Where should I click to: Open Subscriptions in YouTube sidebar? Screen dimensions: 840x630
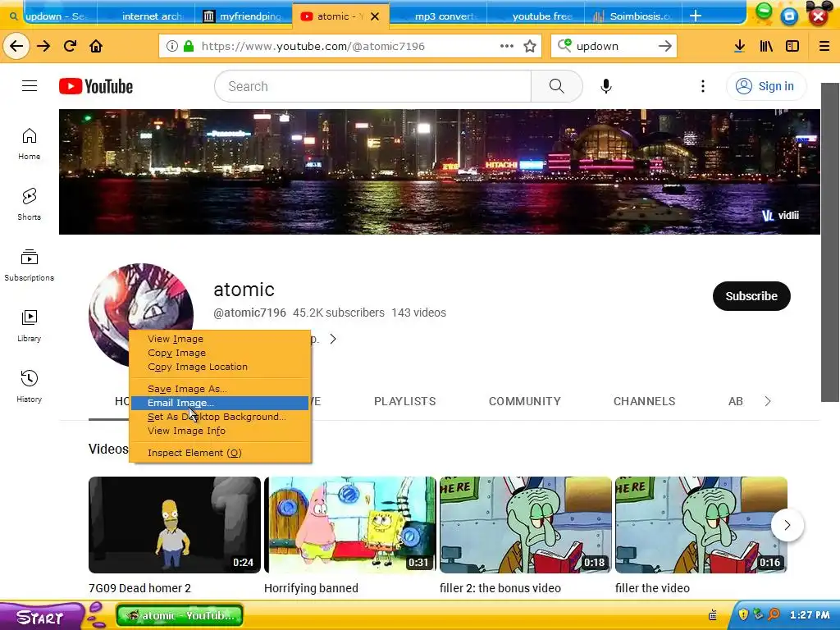(29, 265)
